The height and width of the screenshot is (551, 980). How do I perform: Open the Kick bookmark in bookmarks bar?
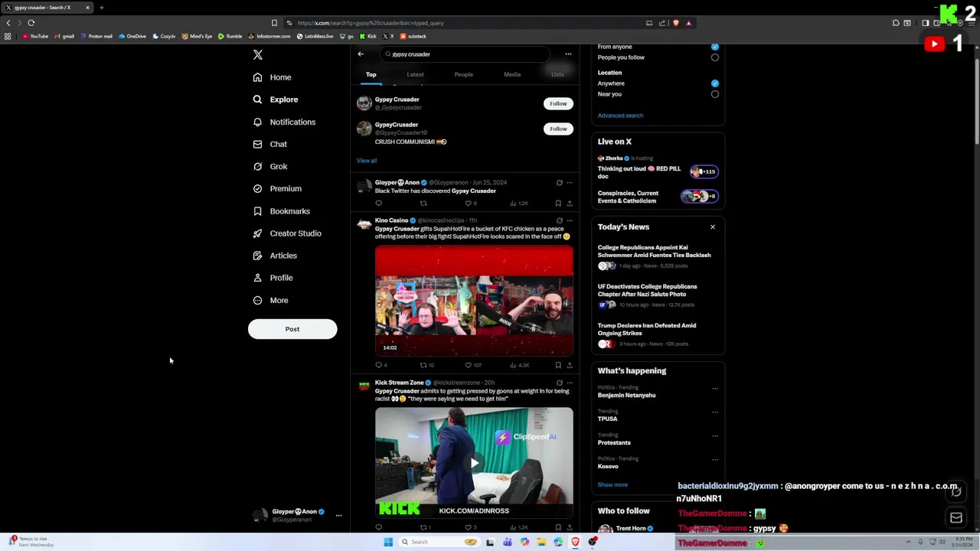(x=368, y=36)
